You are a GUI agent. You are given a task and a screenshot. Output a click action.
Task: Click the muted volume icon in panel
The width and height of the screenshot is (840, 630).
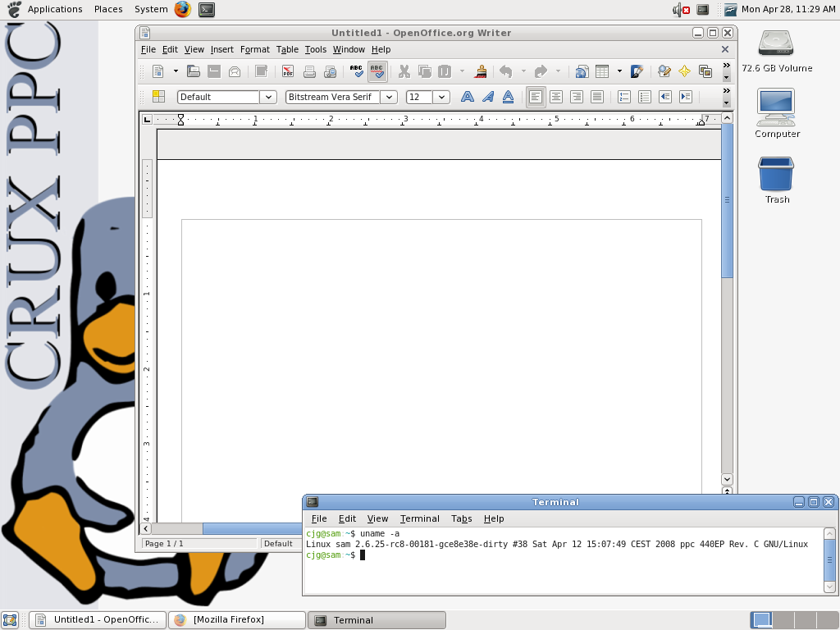(x=681, y=9)
